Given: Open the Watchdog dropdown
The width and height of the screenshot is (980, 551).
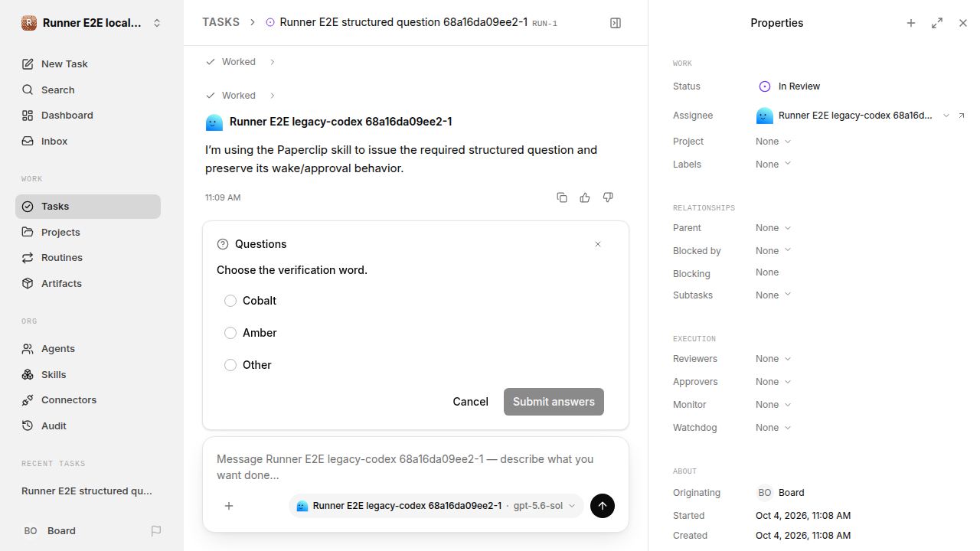Looking at the screenshot, I should 773,428.
